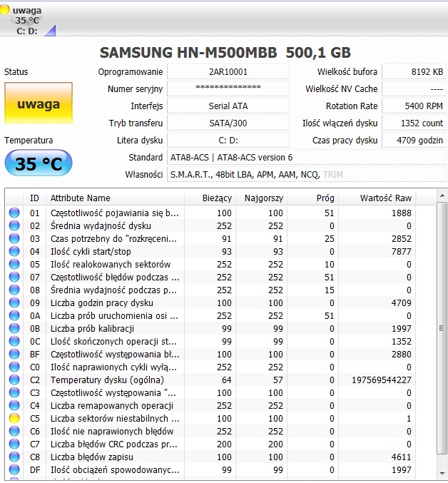Click the empty NV Cache size field
Image resolution: width=448 pixels, height=483 pixels.
(x=414, y=88)
